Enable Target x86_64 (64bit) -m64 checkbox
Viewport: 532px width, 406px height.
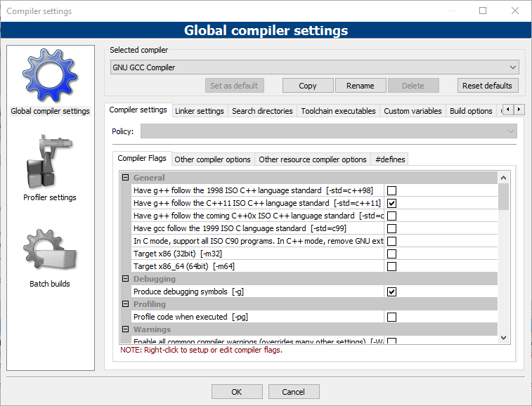[391, 266]
